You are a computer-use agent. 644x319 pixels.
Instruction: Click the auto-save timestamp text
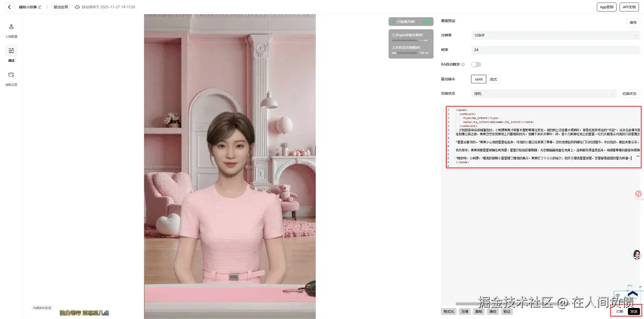pyautogui.click(x=108, y=7)
